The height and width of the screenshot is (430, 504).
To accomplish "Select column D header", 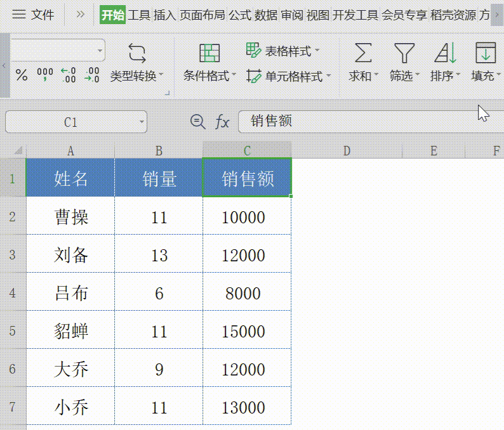I will coord(347,150).
